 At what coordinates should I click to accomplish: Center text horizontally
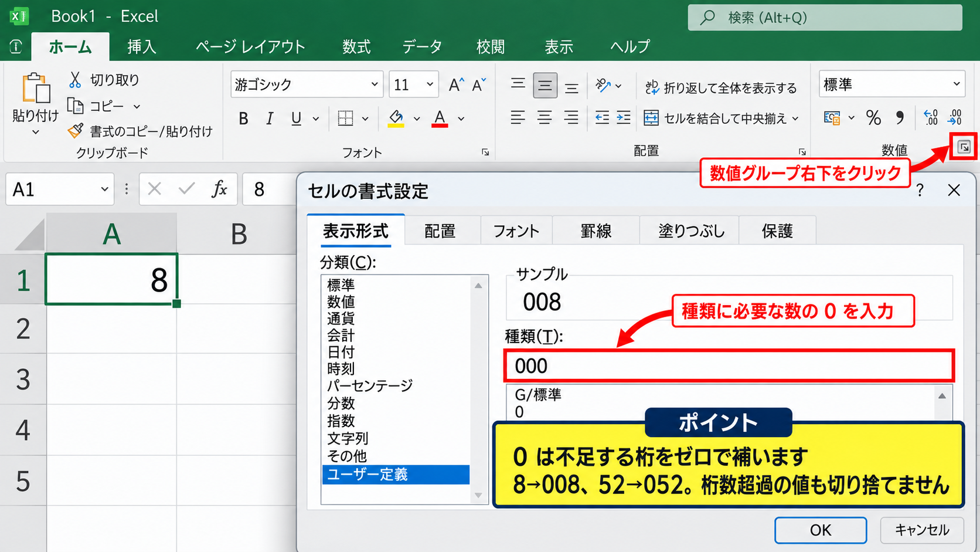point(545,118)
